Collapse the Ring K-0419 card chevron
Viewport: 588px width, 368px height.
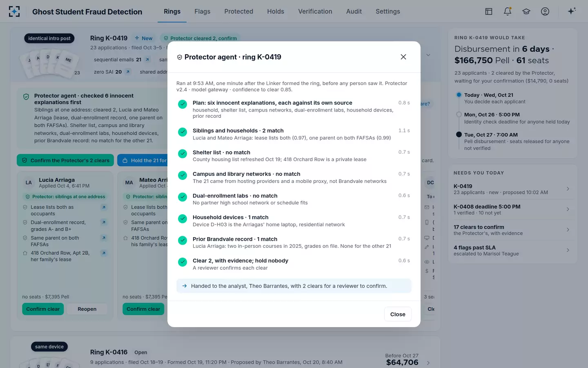pyautogui.click(x=428, y=55)
